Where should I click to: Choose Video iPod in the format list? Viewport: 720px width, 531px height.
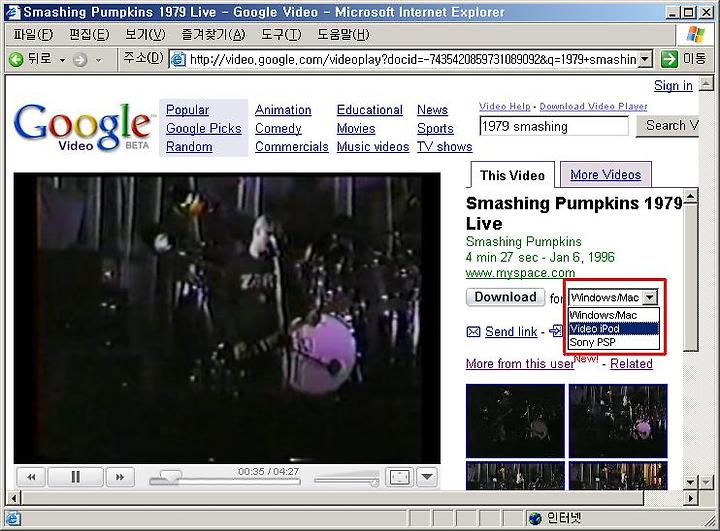[x=613, y=328]
